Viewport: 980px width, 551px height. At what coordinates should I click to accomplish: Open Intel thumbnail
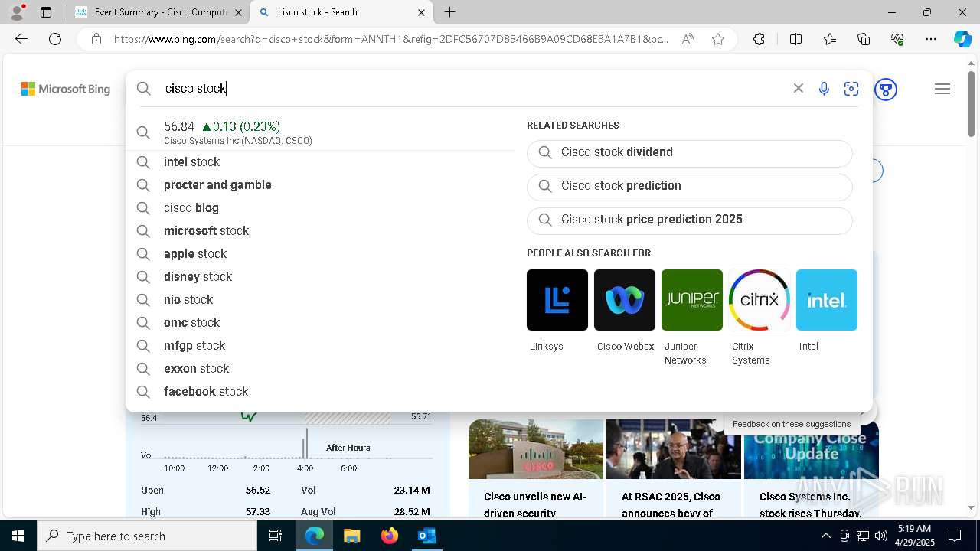827,300
